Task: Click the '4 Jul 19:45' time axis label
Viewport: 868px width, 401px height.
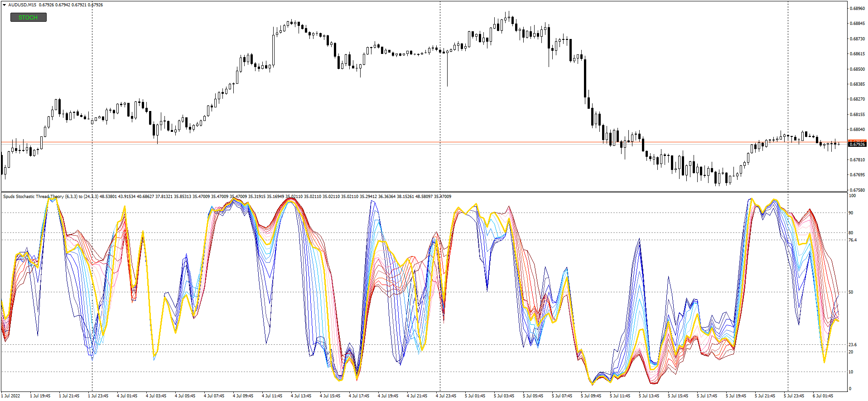Action: click(x=388, y=396)
